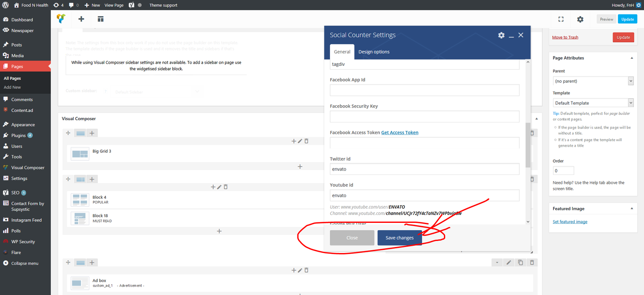
Task: Delete column using trash icon above Block 4
Action: point(226,187)
